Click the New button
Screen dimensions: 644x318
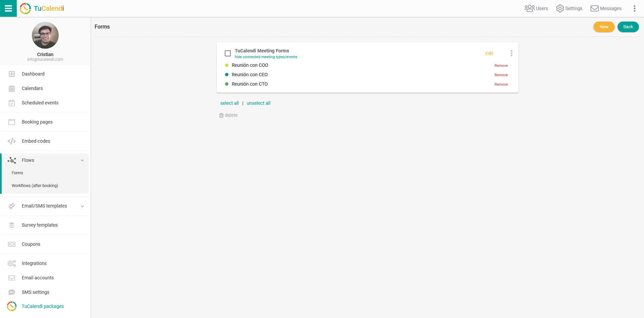[x=604, y=27]
